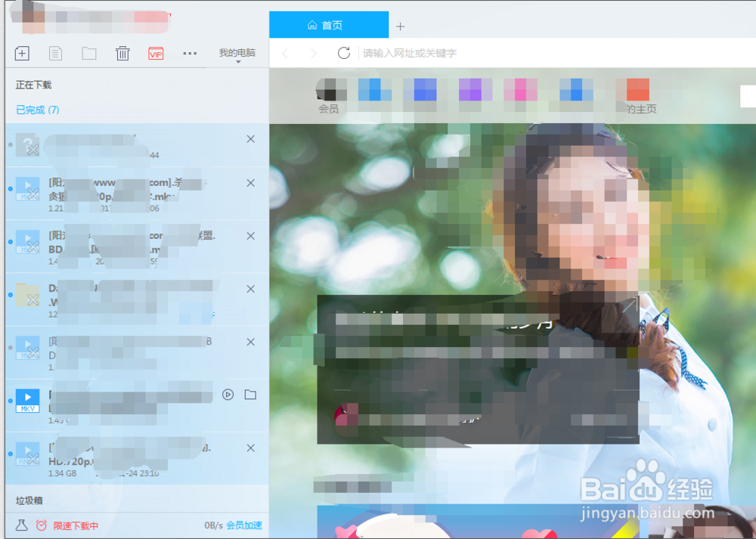Open containing folder of the playable MKV task
The image size is (756, 539).
coord(250,395)
